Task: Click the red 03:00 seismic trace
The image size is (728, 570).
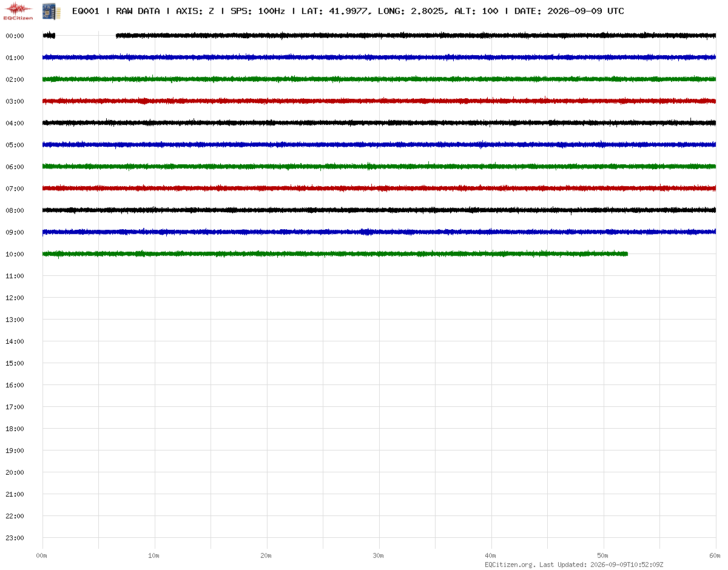Action: click(x=379, y=101)
